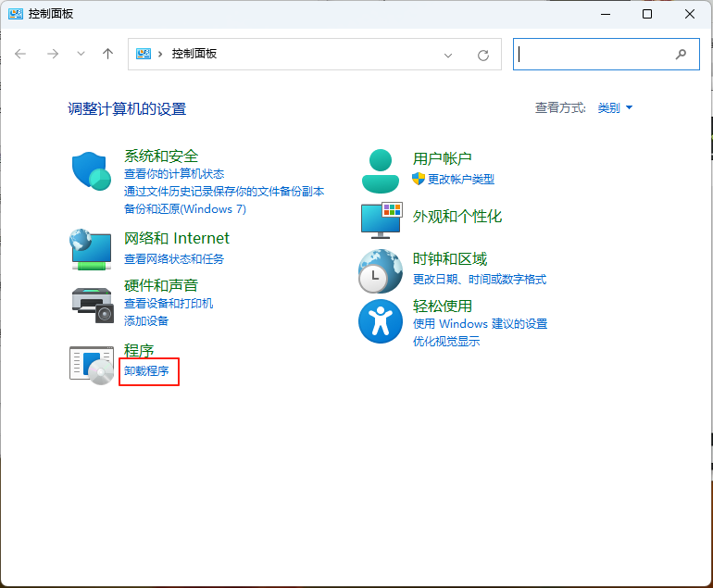Open 程序 category heading
This screenshot has height=588, width=713.
click(x=139, y=351)
